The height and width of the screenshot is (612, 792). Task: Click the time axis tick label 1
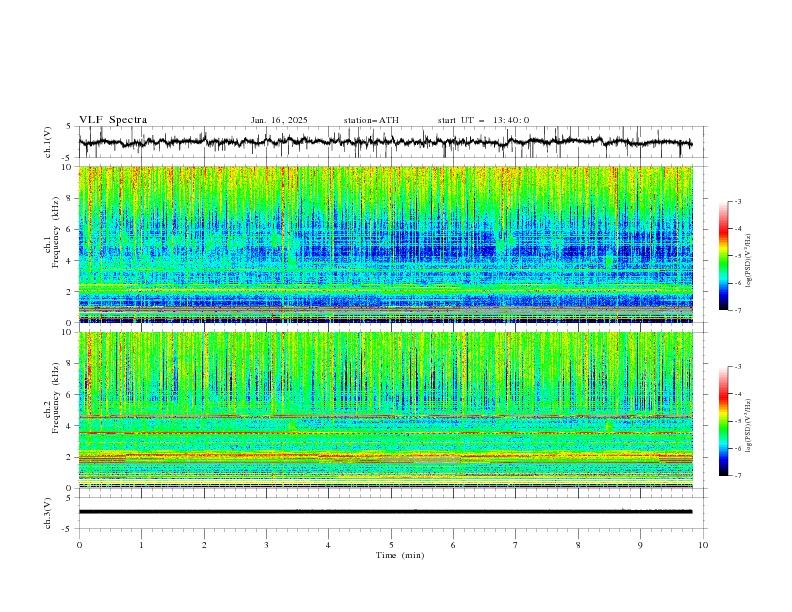[141, 545]
